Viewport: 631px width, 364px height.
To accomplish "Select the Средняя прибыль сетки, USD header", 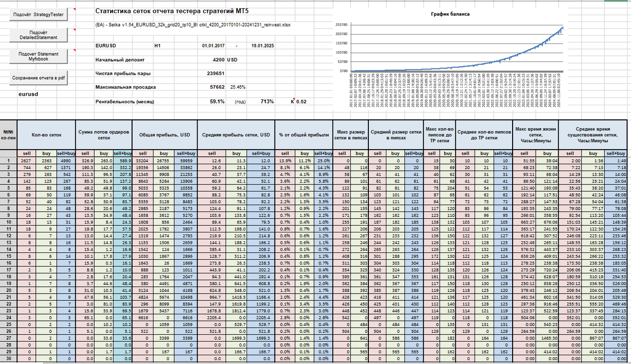I will 235,135.
